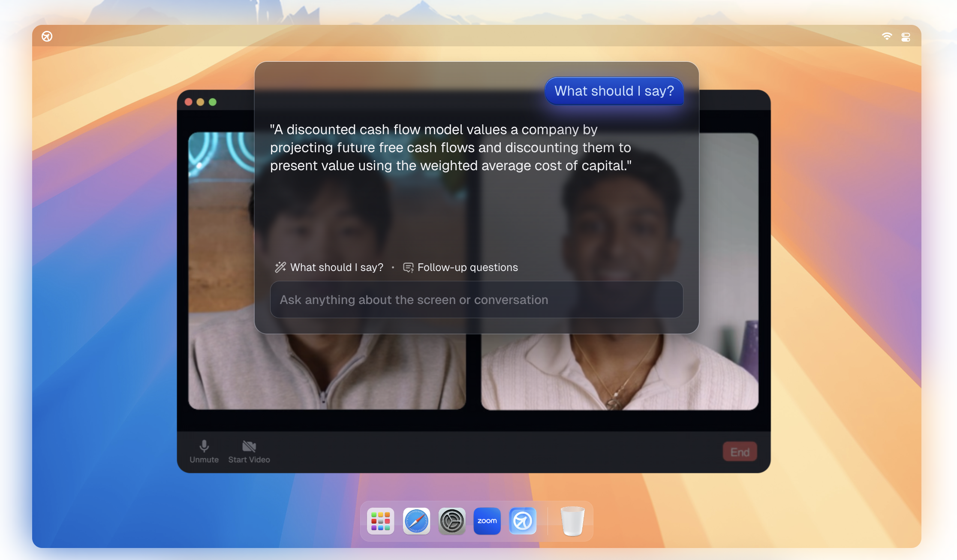Unmute the microphone in the call
957x560 pixels.
pos(204,451)
